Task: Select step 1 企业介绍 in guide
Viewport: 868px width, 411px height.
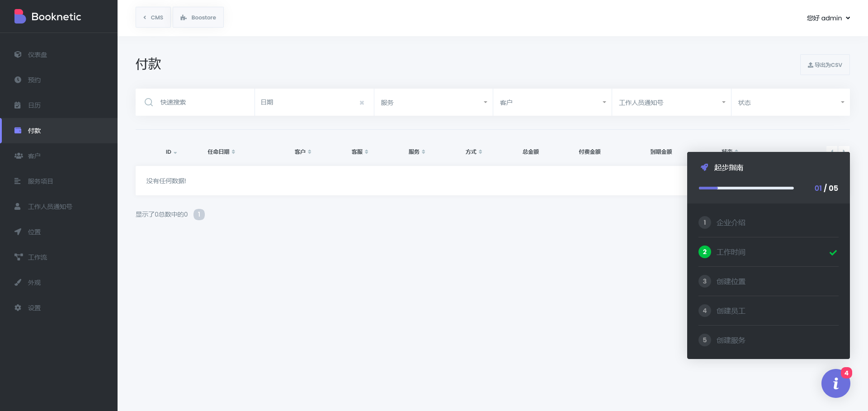Action: pos(731,222)
